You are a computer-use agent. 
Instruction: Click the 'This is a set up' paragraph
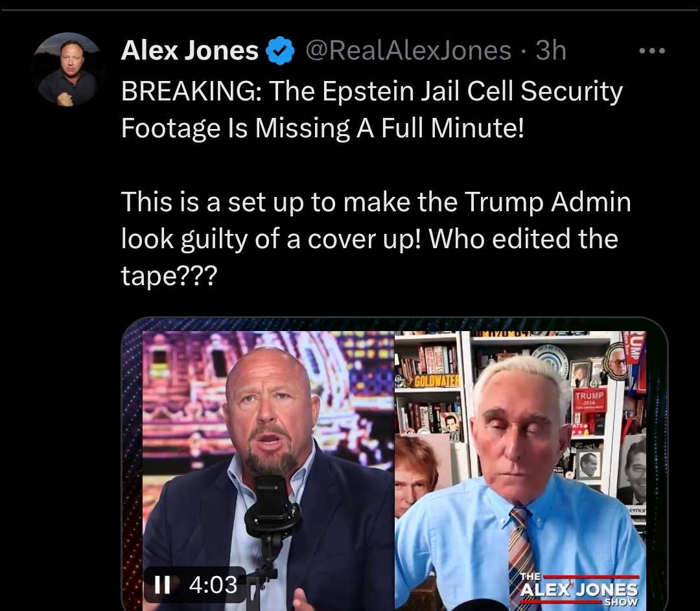pyautogui.click(x=376, y=238)
